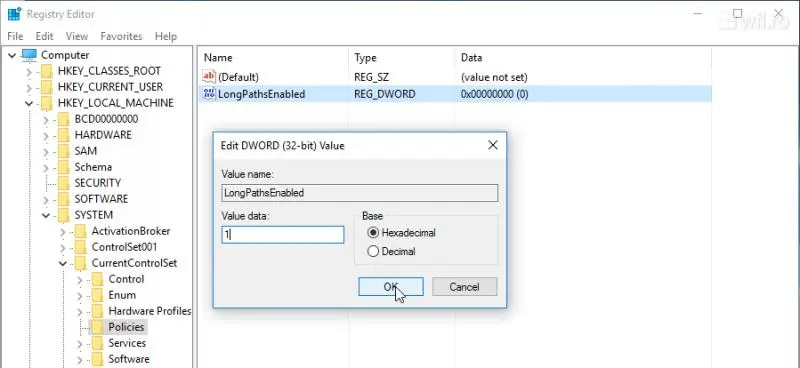Select the SECURITY key label

click(98, 183)
